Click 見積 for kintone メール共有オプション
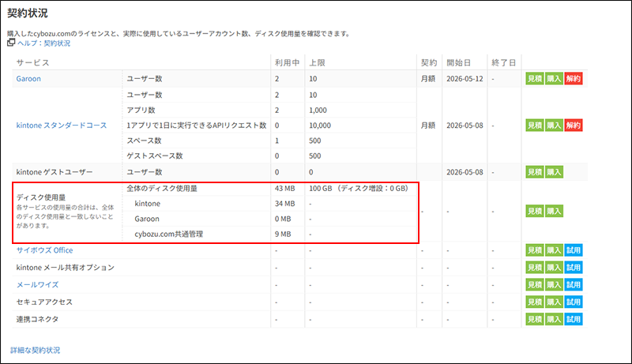The image size is (632, 364). (x=535, y=268)
